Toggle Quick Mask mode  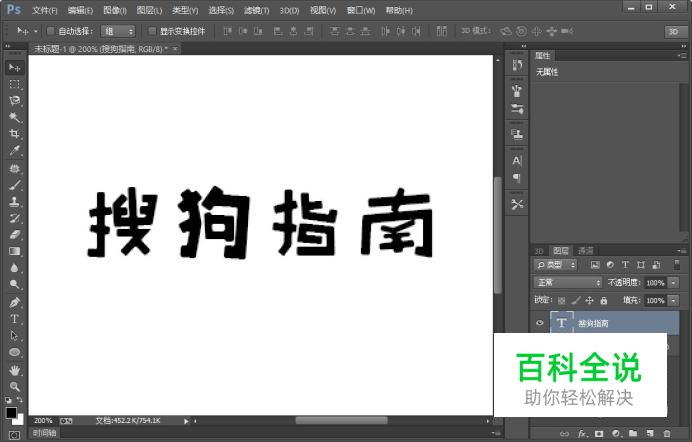pyautogui.click(x=14, y=436)
